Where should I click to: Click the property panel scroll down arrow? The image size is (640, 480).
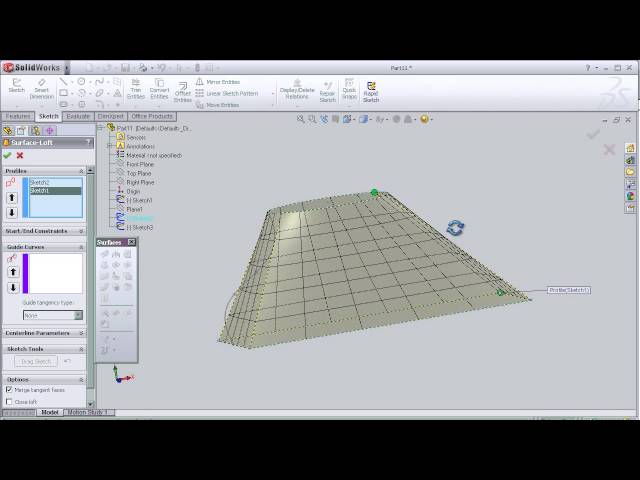pyautogui.click(x=91, y=404)
